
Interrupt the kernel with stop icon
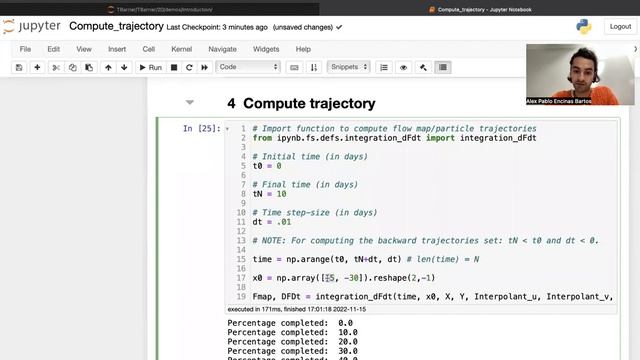click(174, 67)
